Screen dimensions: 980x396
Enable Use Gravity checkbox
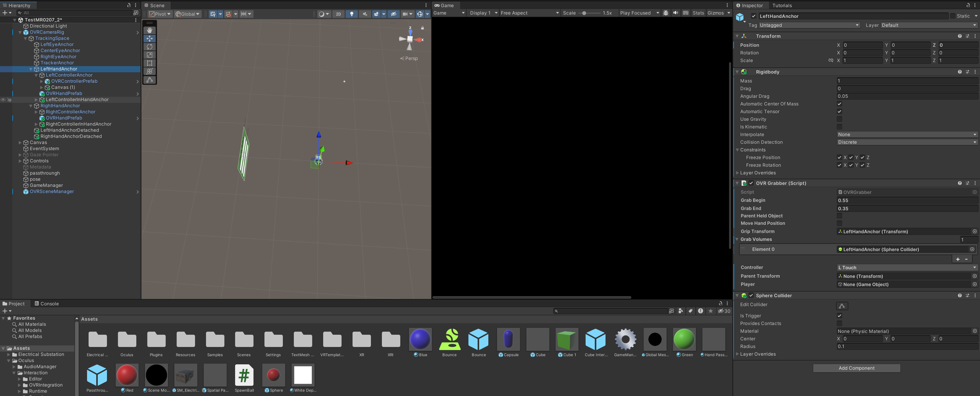[839, 119]
